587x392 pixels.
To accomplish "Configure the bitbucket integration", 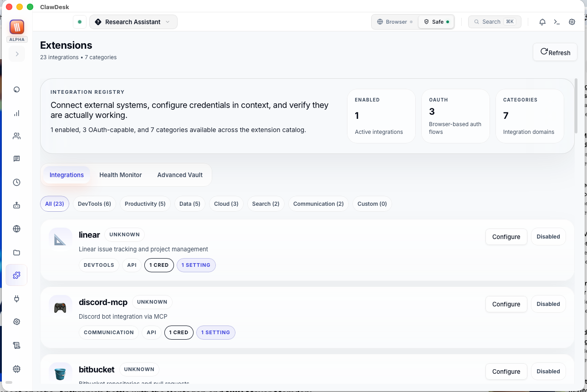I will point(506,371).
